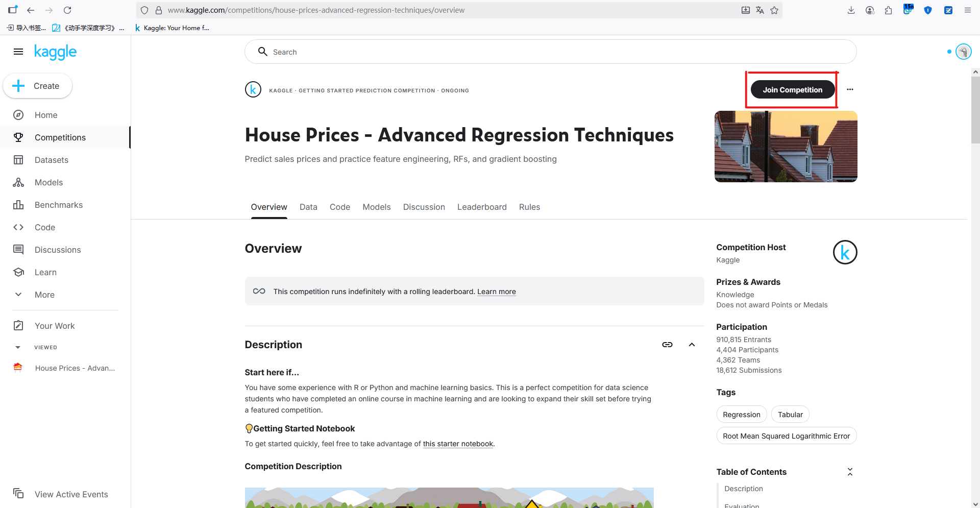This screenshot has width=980, height=508.
Task: Copy link to Description section
Action: pos(667,345)
